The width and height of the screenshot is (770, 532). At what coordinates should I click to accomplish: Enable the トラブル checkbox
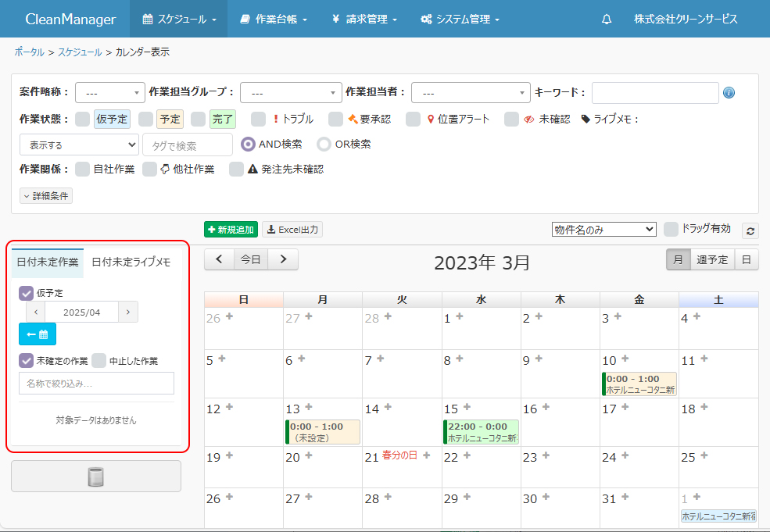[x=259, y=119]
